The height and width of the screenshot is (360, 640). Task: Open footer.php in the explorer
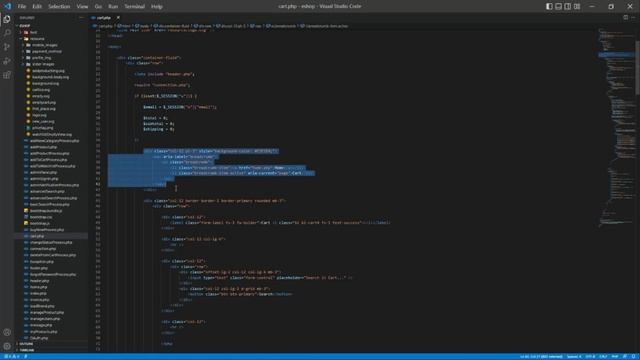pos(39,268)
